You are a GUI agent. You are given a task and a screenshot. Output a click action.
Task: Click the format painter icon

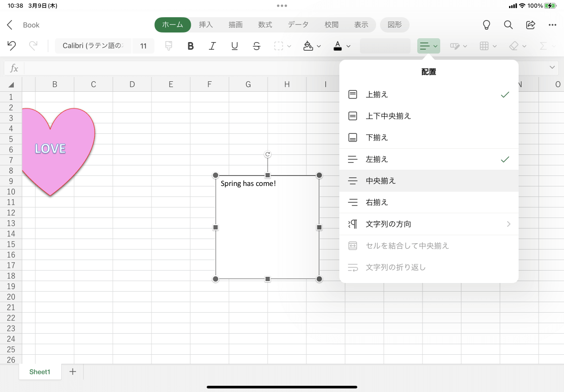pyautogui.click(x=168, y=46)
